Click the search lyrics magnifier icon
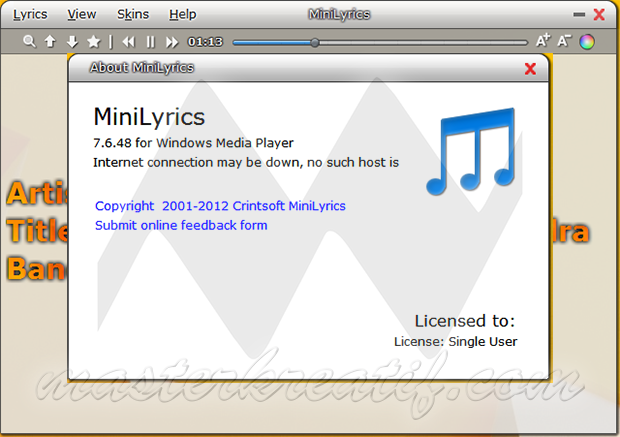620x437 pixels. coord(29,41)
